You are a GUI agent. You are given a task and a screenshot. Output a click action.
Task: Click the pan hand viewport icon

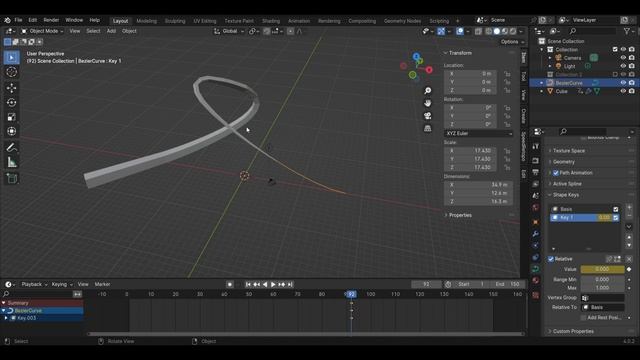[427, 103]
